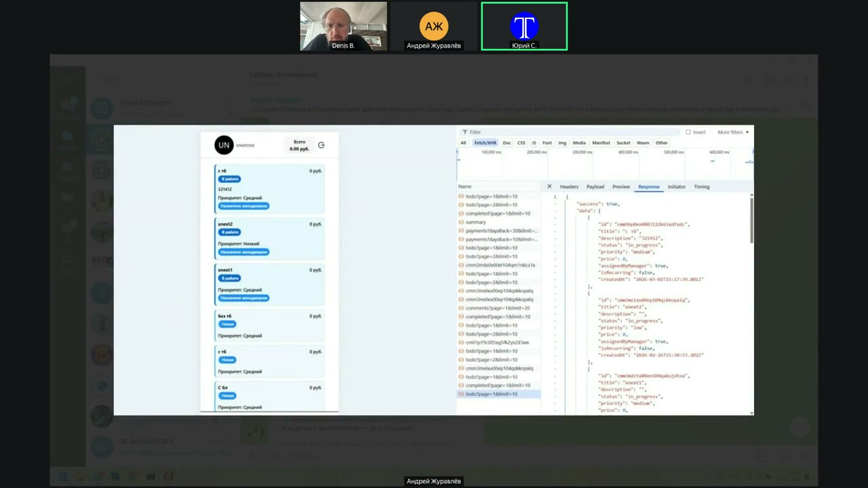Select Андрей Журавлёв's АЖ participant avatar
868x488 pixels.
(434, 26)
